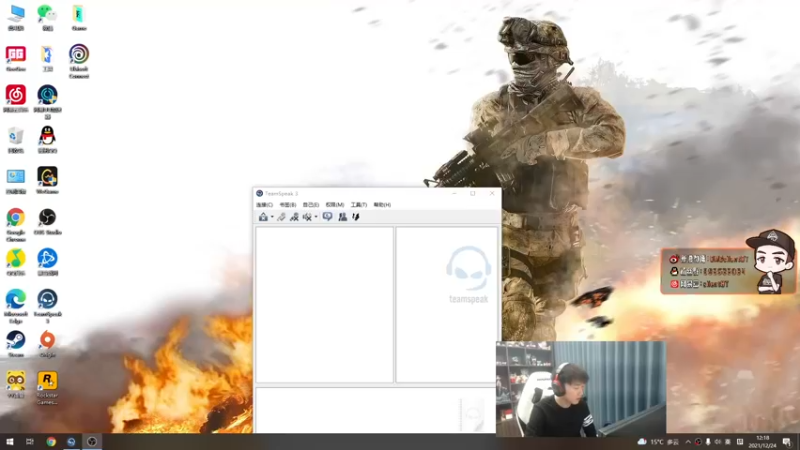800x450 pixels.
Task: Select the TeamSpeak 3 desktop shortcut
Action: [x=47, y=307]
